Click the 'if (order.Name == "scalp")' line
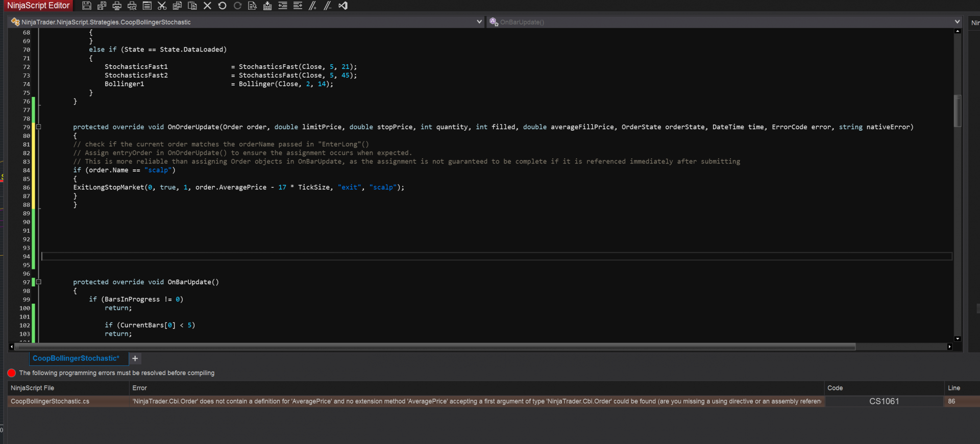This screenshot has width=980, height=444. [x=124, y=170]
